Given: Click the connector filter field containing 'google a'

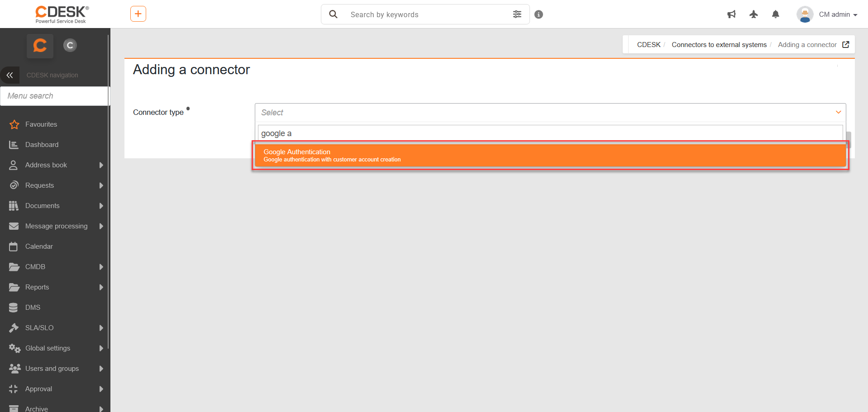Looking at the screenshot, I should [550, 133].
